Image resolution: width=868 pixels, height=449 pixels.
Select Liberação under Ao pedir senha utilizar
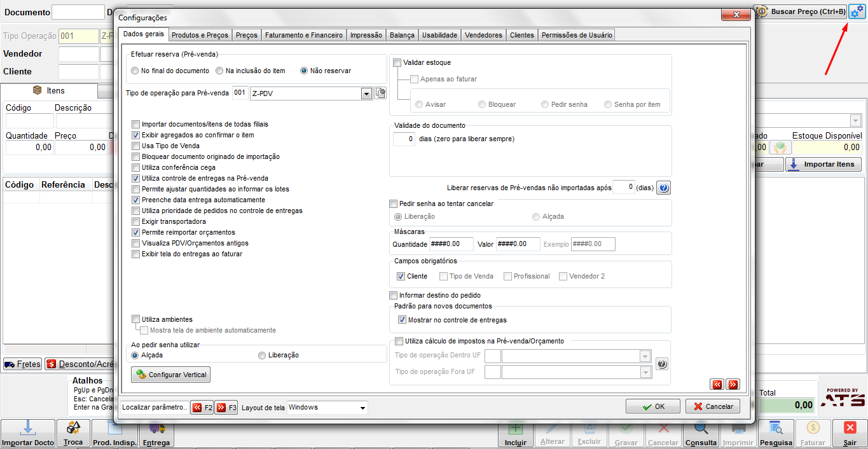[262, 356]
